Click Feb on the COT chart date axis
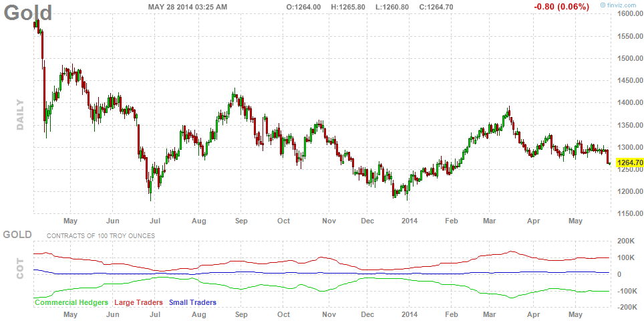 click(452, 315)
